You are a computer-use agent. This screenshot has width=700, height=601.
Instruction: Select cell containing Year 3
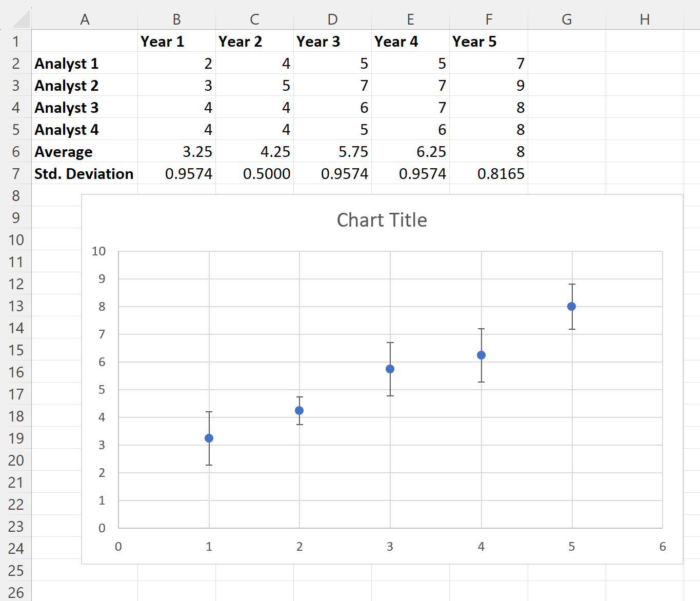tap(332, 41)
